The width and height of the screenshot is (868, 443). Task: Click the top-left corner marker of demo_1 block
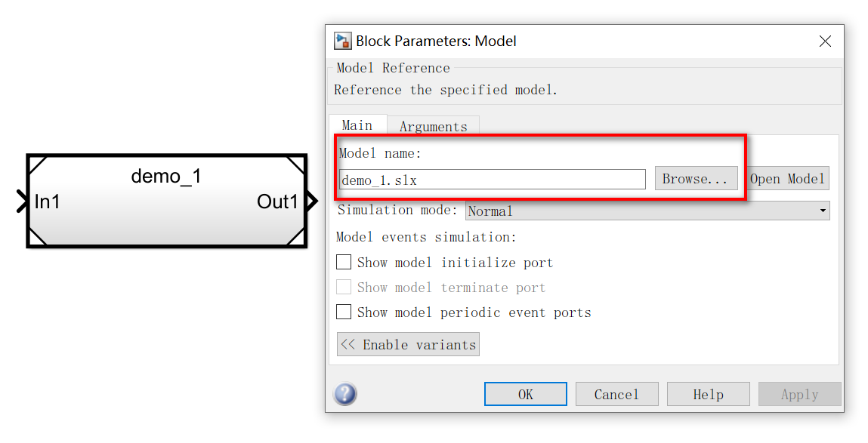38,165
